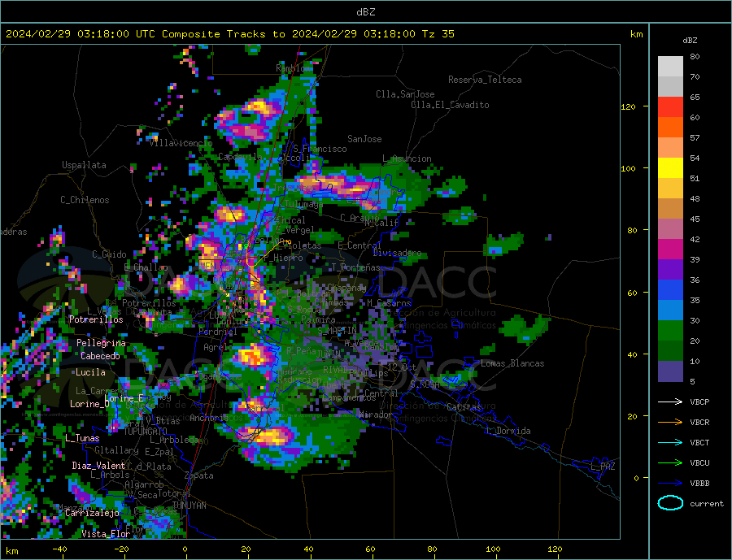Click the 'VBCU' legend label
Viewport: 732px width, 560px height.
(699, 463)
